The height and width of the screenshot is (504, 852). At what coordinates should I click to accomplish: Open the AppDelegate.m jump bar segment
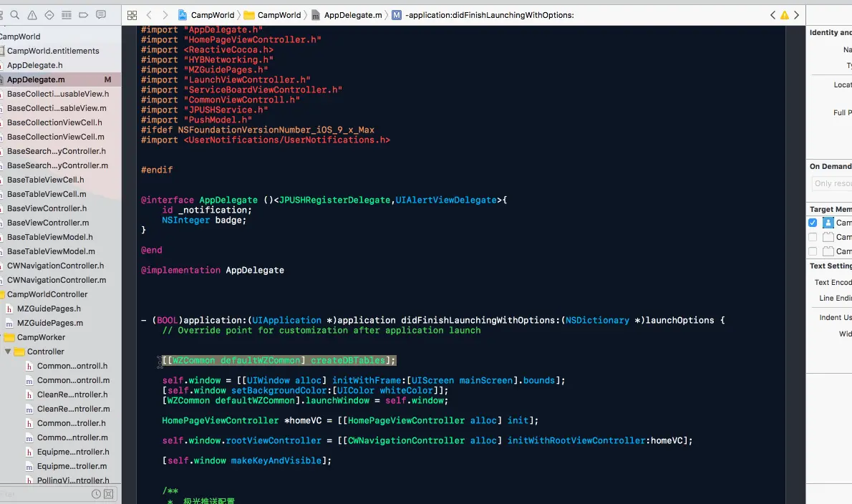point(347,15)
